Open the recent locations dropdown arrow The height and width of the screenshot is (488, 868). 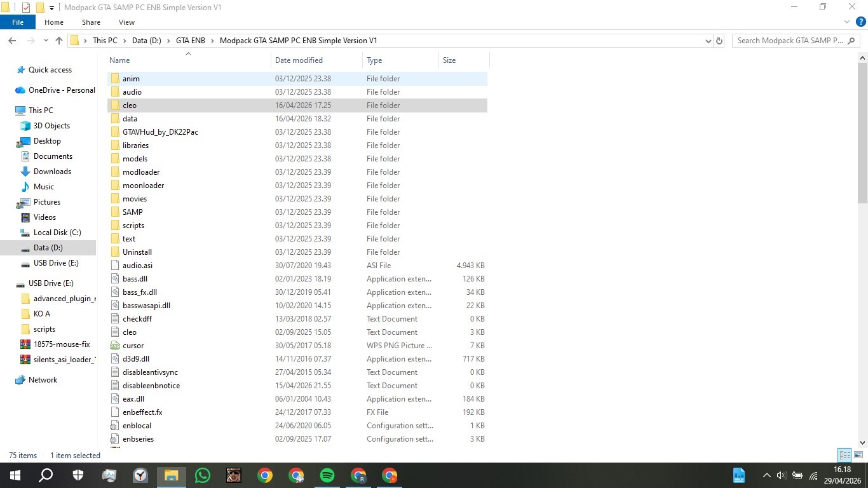click(x=46, y=41)
